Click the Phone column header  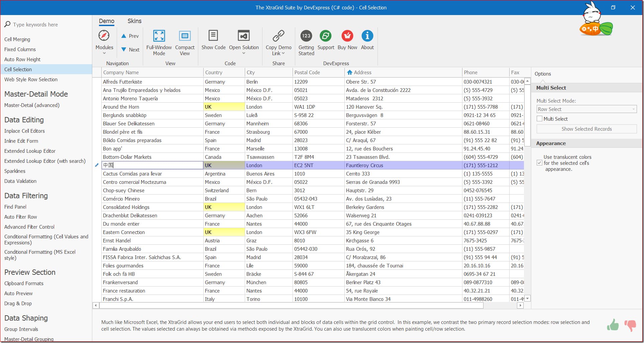(x=486, y=73)
